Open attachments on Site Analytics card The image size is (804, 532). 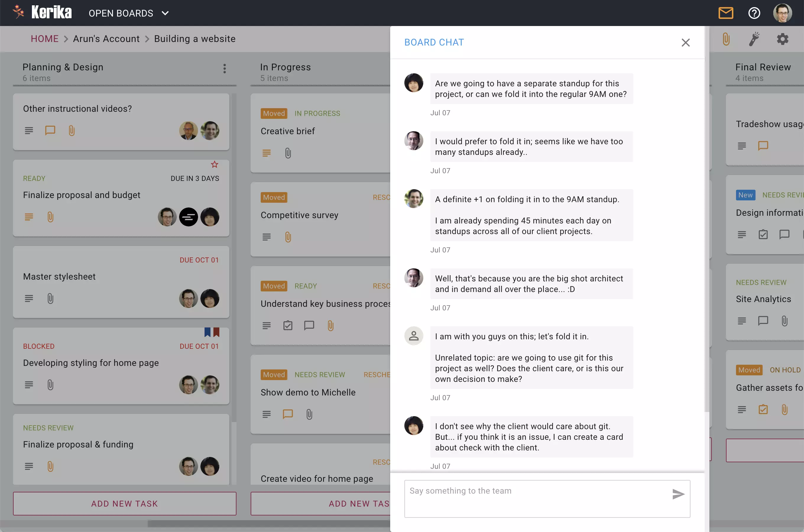pyautogui.click(x=784, y=321)
